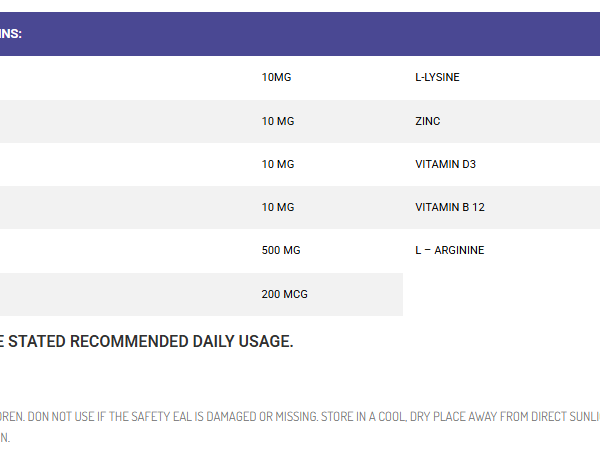Select the 10MG value beside L-LYSINE
This screenshot has height=461, width=600.
pos(276,77)
